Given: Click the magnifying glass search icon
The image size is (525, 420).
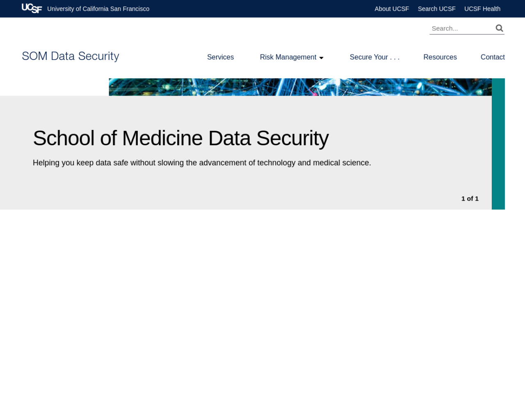Looking at the screenshot, I should (x=499, y=28).
